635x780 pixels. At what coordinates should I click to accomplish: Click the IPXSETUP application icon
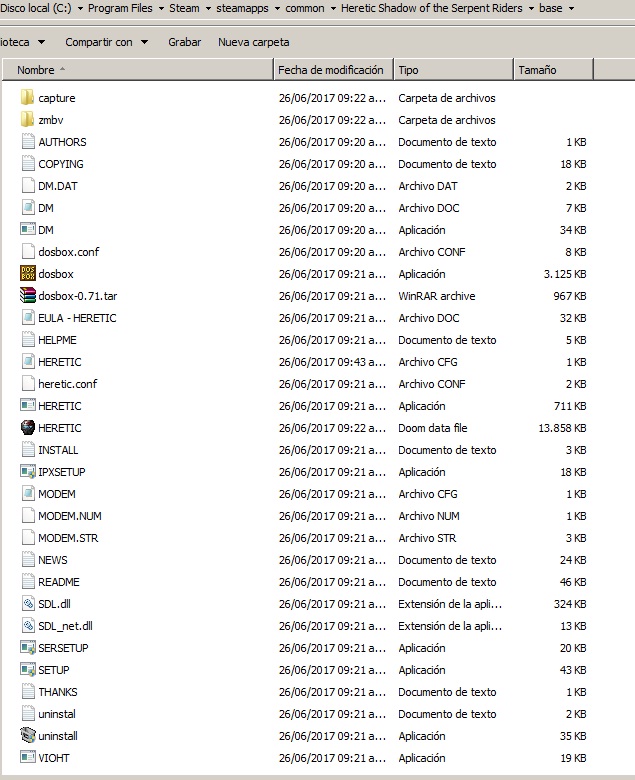tap(28, 472)
